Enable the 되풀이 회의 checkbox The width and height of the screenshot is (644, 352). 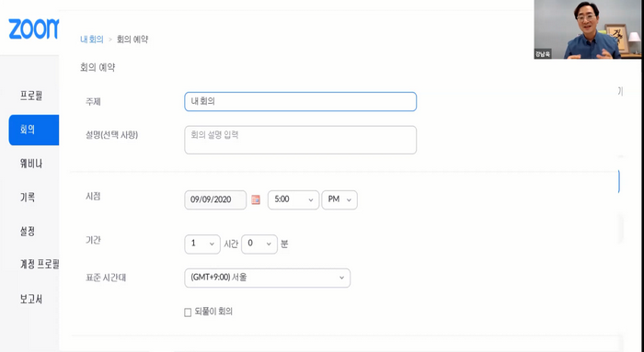pyautogui.click(x=188, y=312)
